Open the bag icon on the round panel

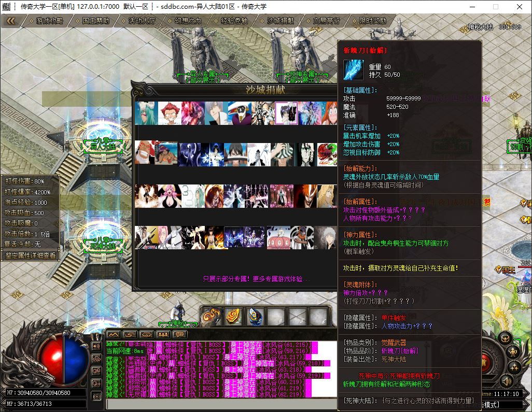[x=506, y=338]
